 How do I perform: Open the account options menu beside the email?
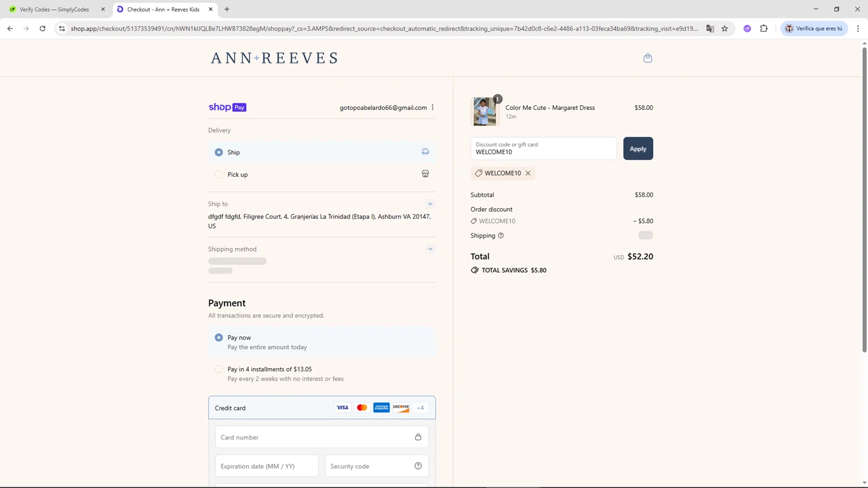click(432, 108)
